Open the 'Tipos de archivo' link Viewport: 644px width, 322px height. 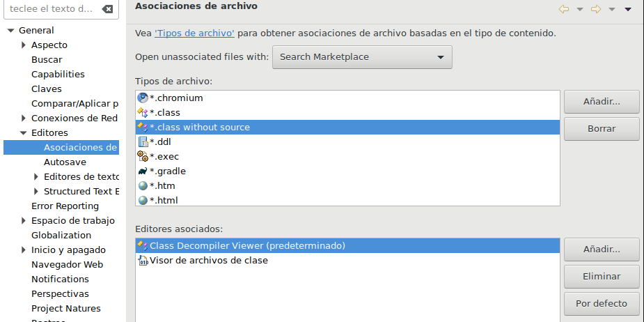click(194, 33)
